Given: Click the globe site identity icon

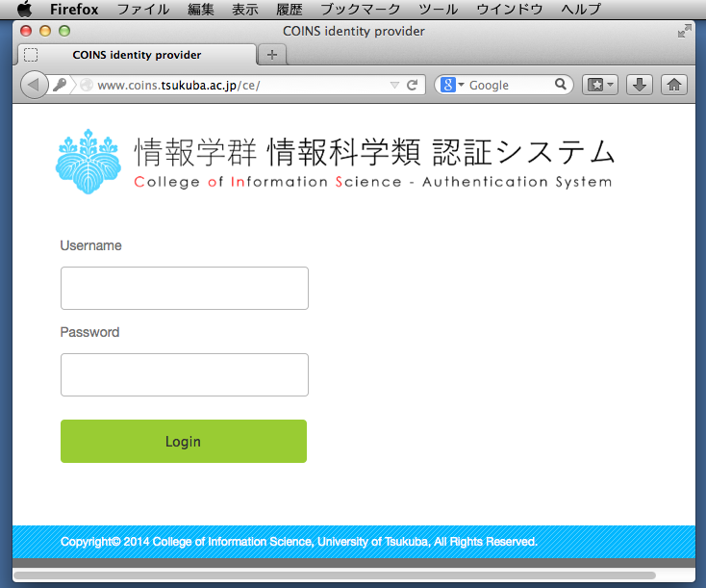Looking at the screenshot, I should (87, 85).
